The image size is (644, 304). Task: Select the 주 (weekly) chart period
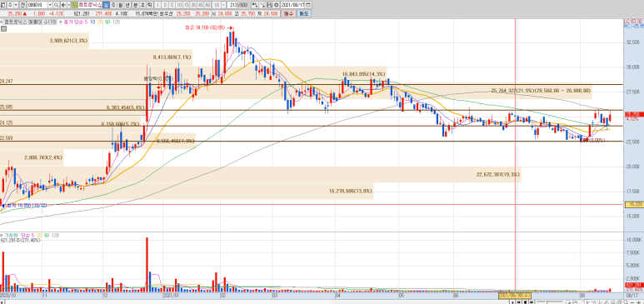(x=113, y=5)
